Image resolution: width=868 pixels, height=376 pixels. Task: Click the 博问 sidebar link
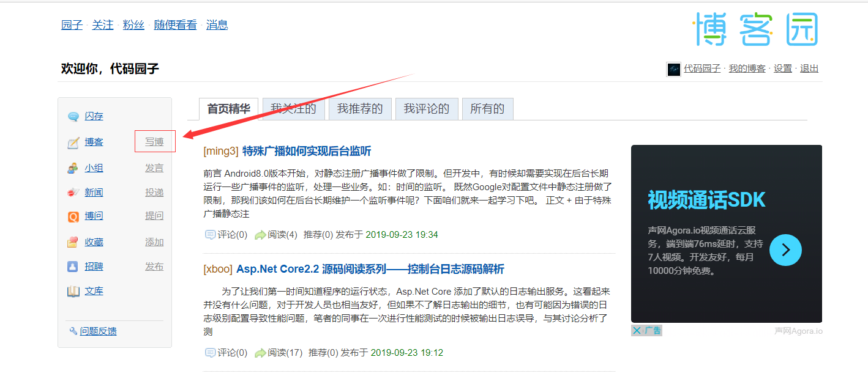pyautogui.click(x=94, y=216)
